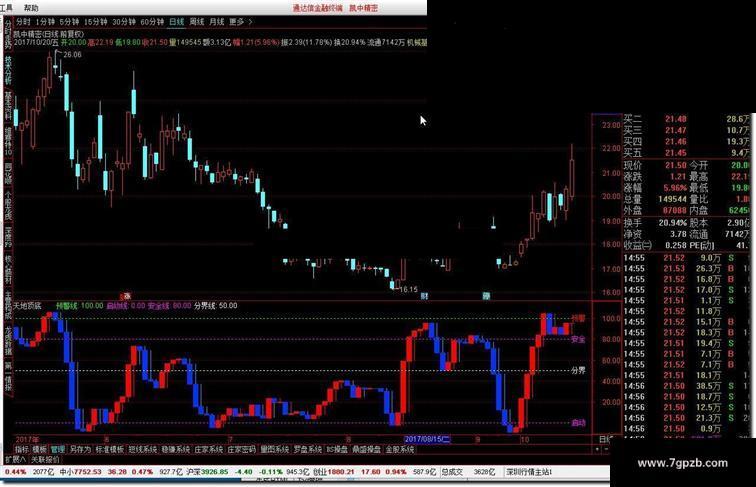
Task: Click the 买二 21.48 order book row
Action: (687, 119)
